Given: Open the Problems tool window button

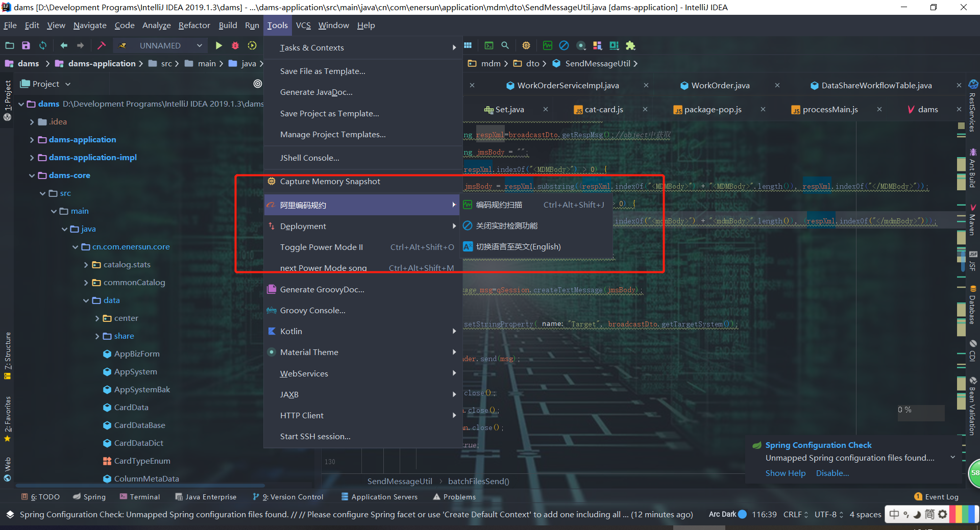Looking at the screenshot, I should click(x=454, y=497).
